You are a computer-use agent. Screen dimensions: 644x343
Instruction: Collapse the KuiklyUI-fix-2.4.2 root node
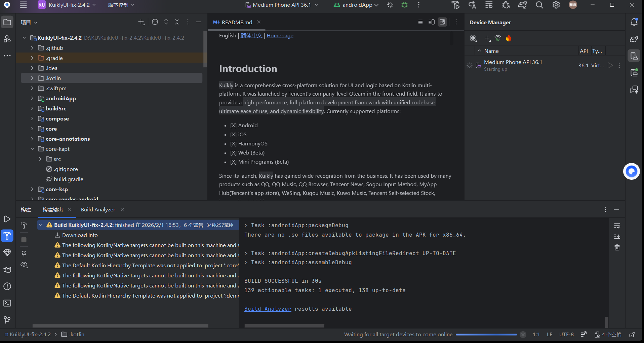pyautogui.click(x=24, y=38)
